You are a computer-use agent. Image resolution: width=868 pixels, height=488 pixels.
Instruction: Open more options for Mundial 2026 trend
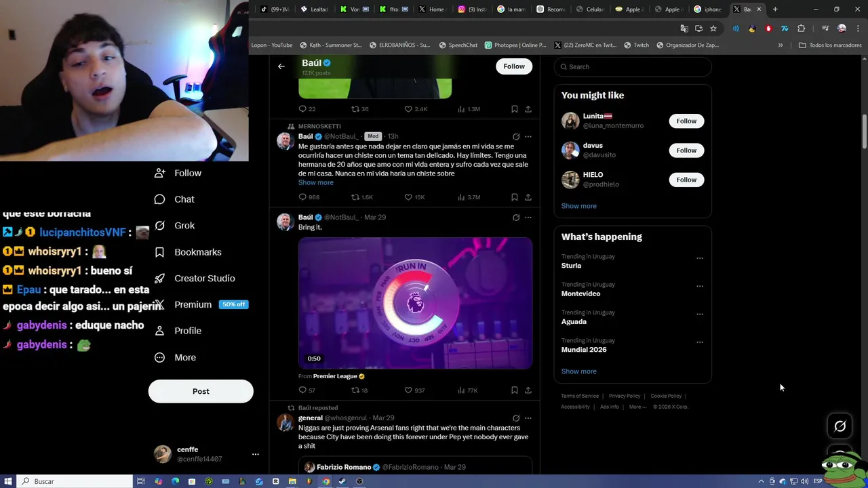point(700,342)
